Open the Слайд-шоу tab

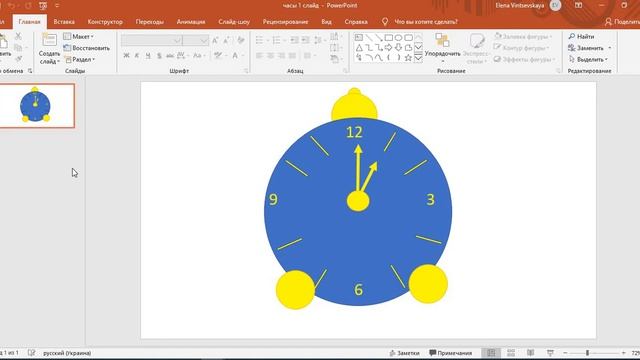(234, 22)
